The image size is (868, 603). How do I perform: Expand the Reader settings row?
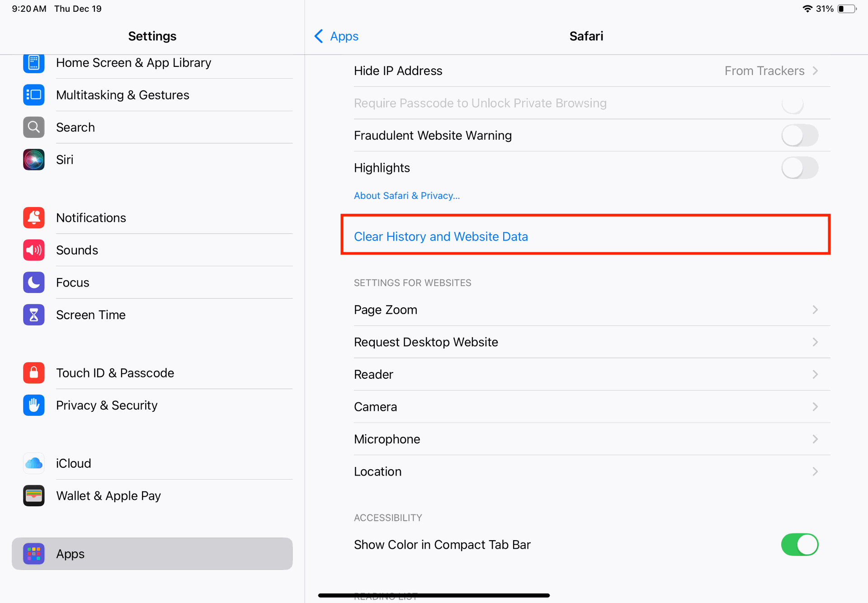pos(592,374)
